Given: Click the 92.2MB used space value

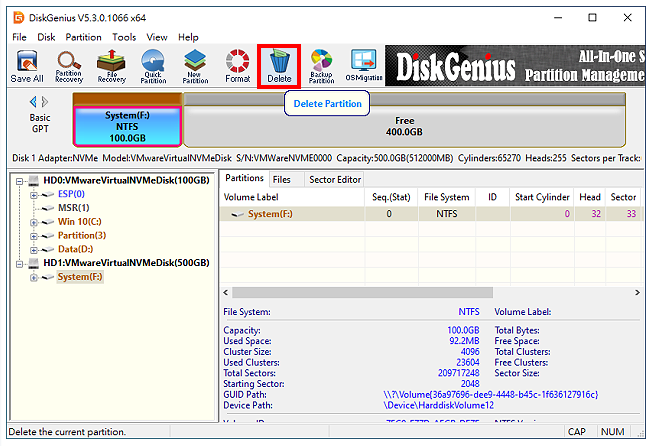Looking at the screenshot, I should (464, 341).
